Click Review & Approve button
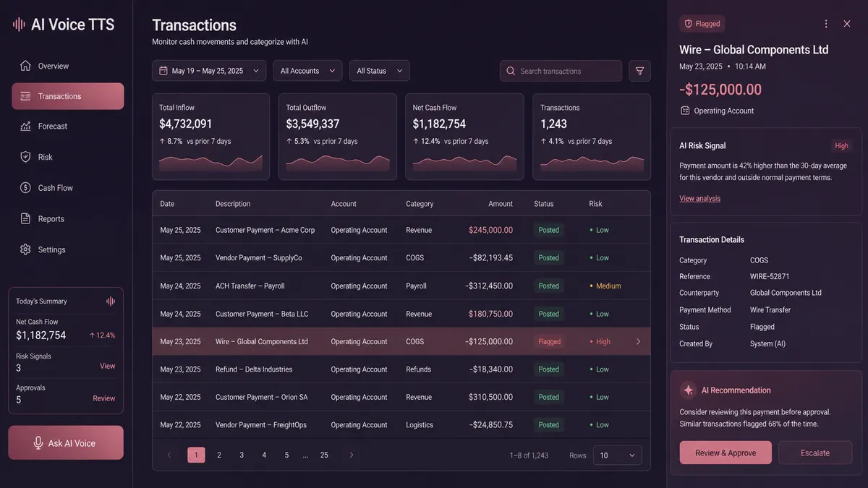Screen dimensions: 868x488 point(726,453)
